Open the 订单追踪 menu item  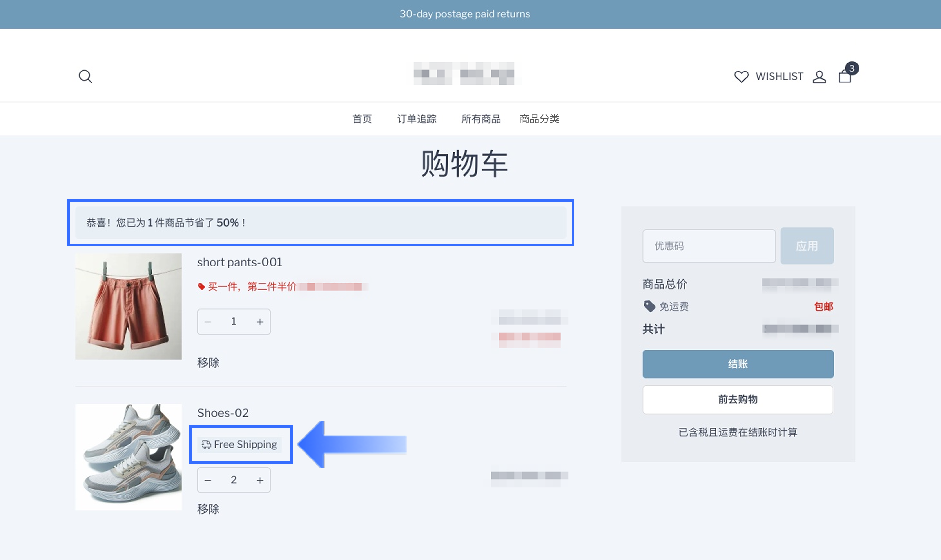tap(417, 119)
